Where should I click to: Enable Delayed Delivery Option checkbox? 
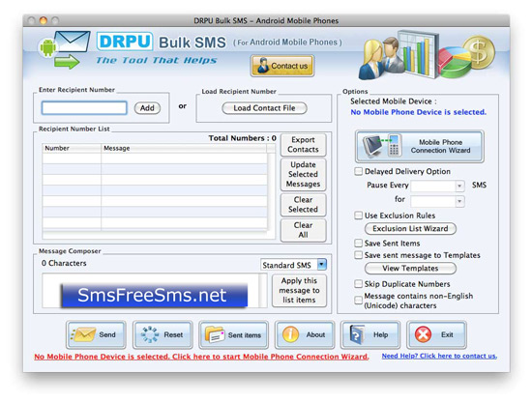click(x=358, y=171)
